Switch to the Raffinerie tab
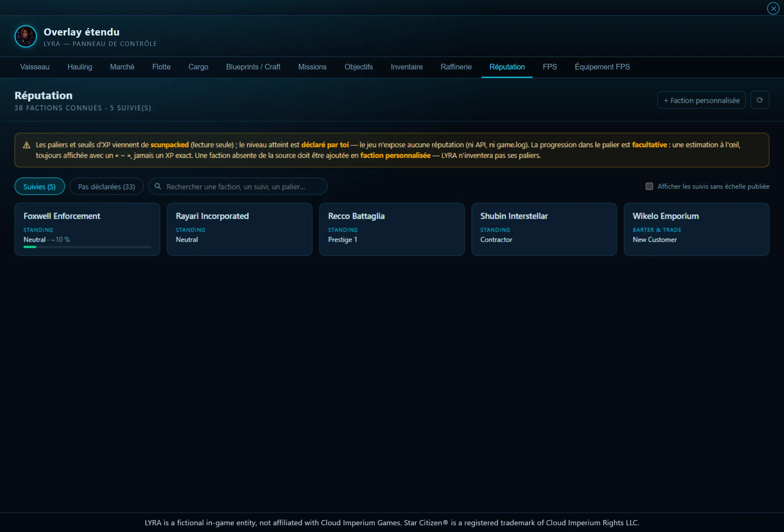 coord(456,67)
